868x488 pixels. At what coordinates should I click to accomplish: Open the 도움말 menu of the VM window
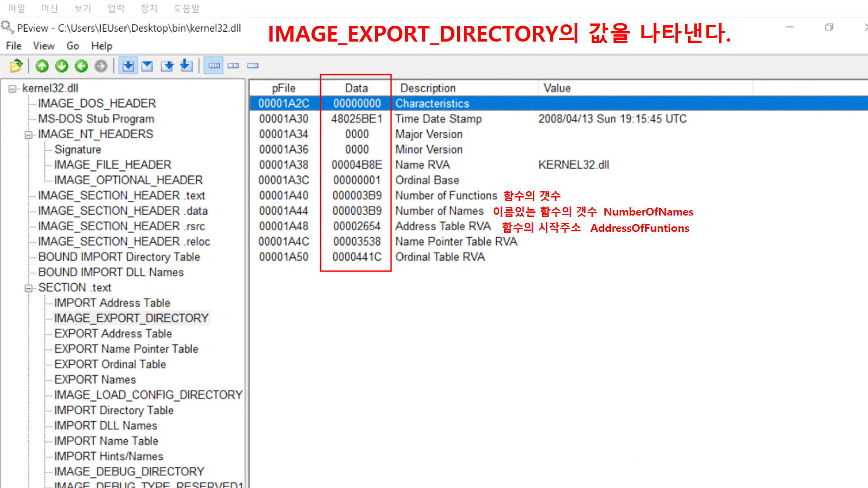(x=187, y=8)
